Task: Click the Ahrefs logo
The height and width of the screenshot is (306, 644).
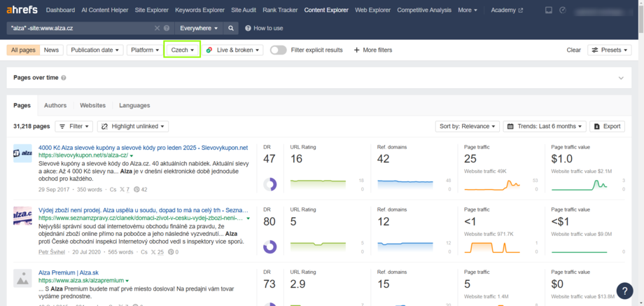Action: coord(20,11)
